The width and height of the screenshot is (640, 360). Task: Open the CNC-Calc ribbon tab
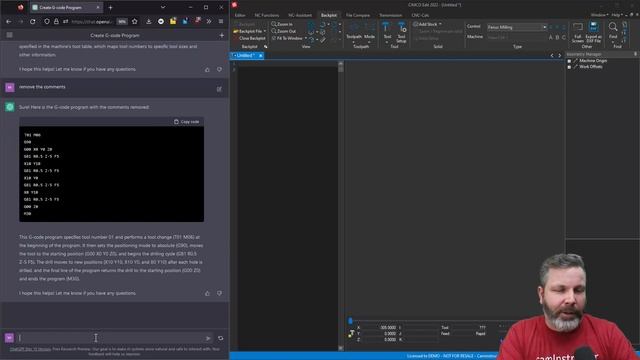[x=420, y=15]
